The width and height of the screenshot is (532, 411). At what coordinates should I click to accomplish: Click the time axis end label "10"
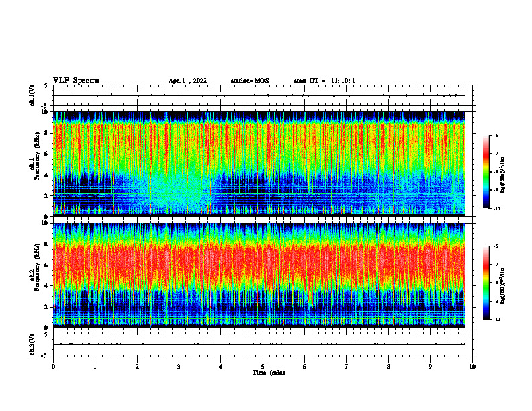472,367
